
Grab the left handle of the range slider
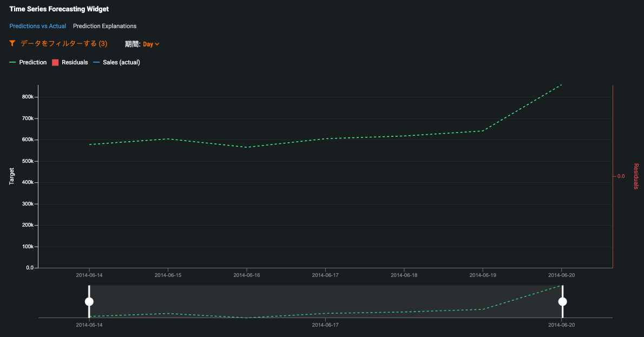89,301
